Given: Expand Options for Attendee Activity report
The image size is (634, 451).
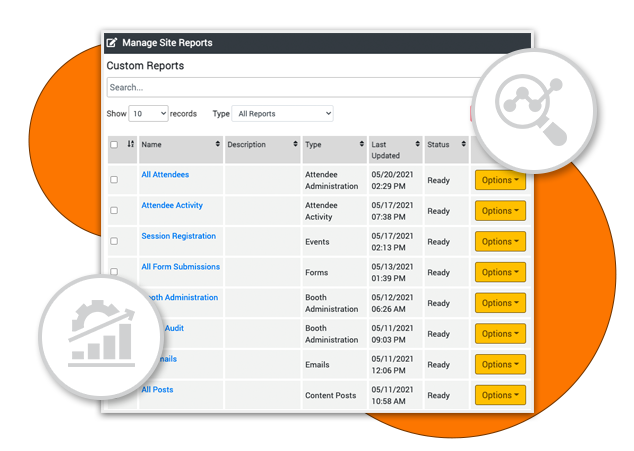Looking at the screenshot, I should tap(499, 211).
